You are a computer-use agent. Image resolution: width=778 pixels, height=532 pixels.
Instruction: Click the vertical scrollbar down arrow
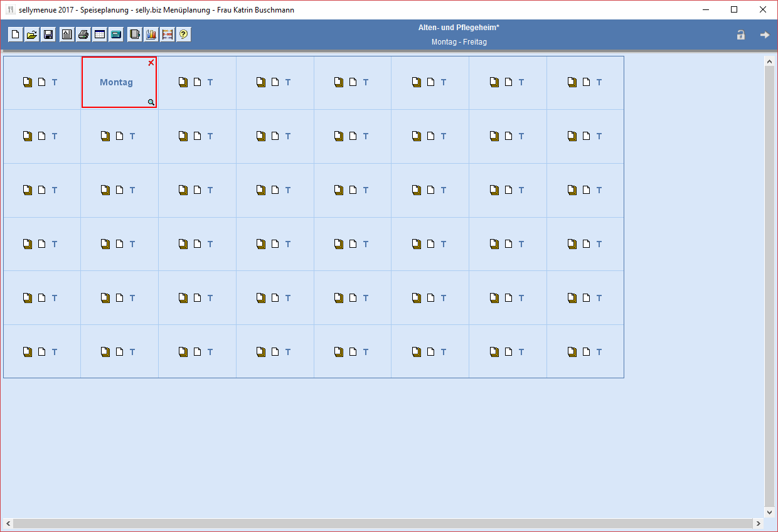pos(769,512)
